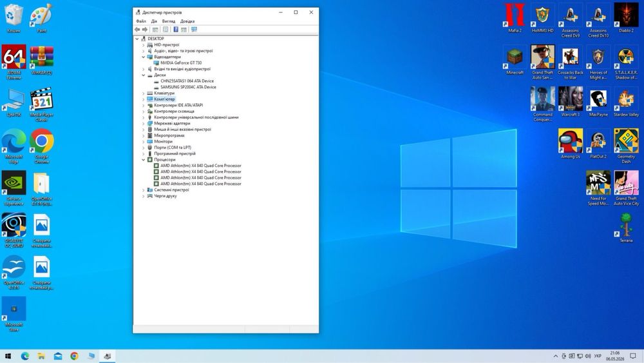Open the Diablo 2 shortcut
Screen dimensions: 644x363
(627, 18)
